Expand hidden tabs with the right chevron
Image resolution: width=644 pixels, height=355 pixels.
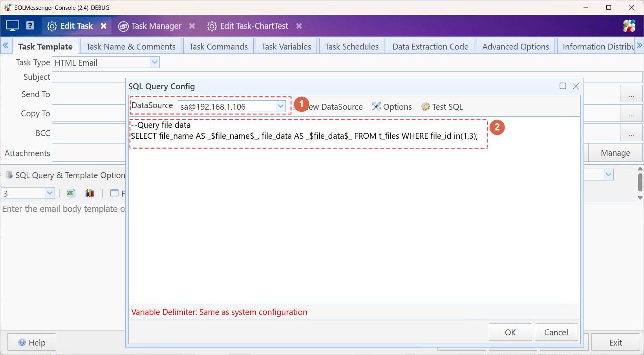(640, 45)
